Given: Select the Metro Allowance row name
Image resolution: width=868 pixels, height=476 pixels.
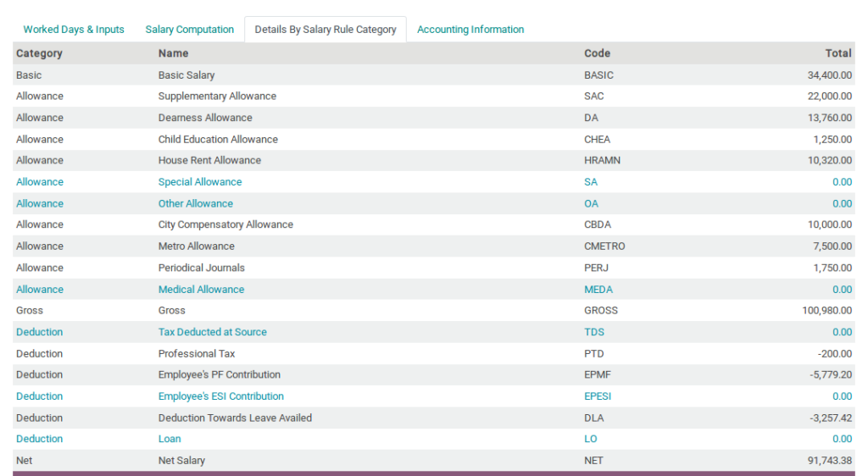Looking at the screenshot, I should pos(197,246).
